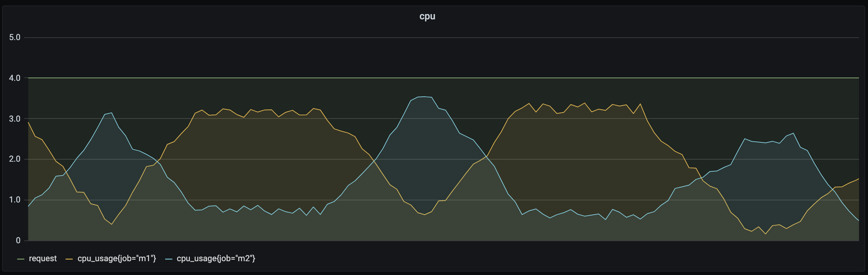Click the blue m2 legend color swatch
The height and width of the screenshot is (275, 868).
tap(168, 259)
